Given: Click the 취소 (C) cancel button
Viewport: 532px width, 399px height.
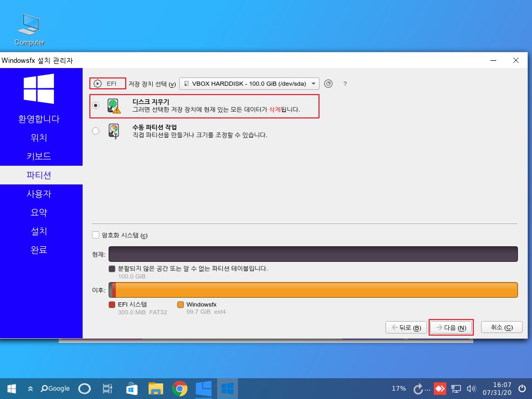Looking at the screenshot, I should [502, 327].
